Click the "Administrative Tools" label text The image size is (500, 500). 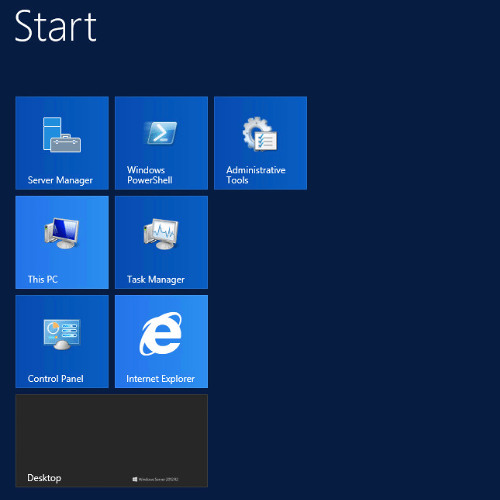[x=256, y=175]
